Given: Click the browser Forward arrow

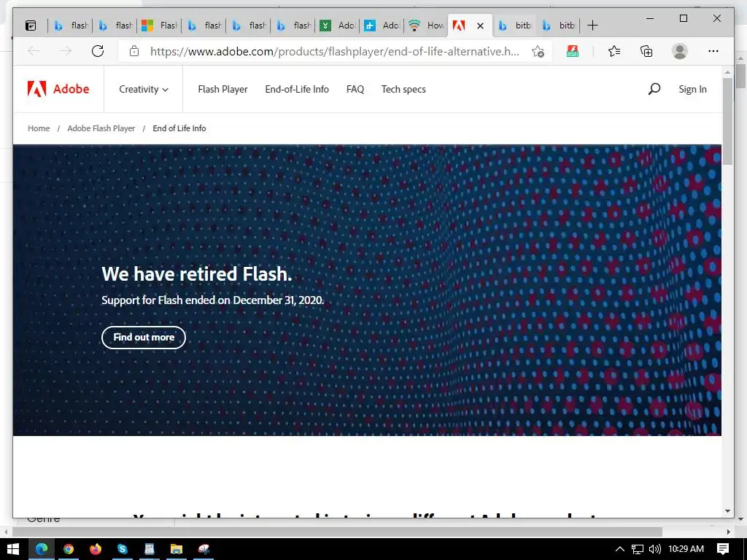Looking at the screenshot, I should point(66,51).
